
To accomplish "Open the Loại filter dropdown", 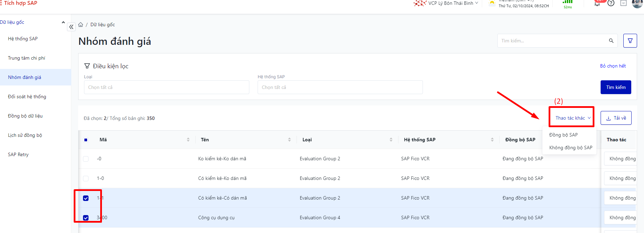I will [166, 87].
